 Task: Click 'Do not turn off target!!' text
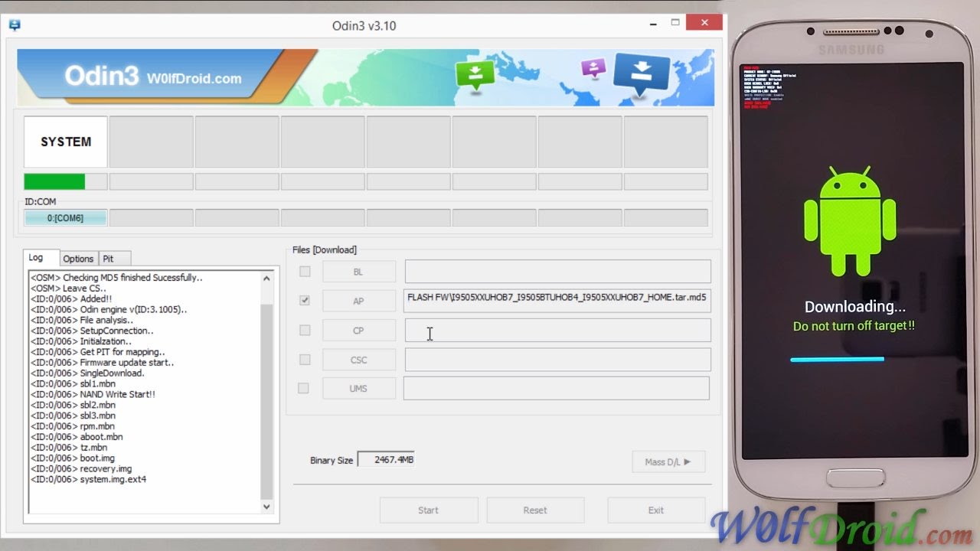click(854, 326)
